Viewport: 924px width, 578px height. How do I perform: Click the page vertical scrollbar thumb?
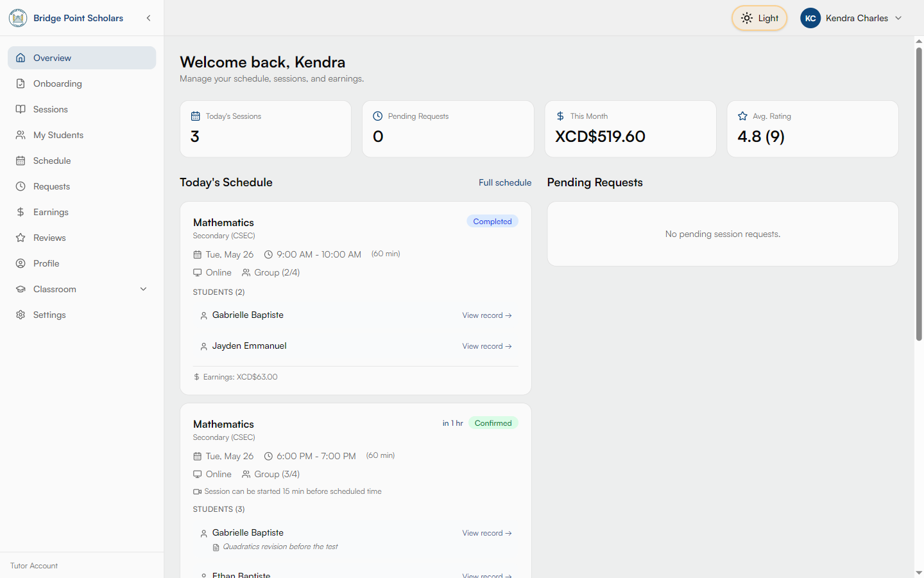pyautogui.click(x=919, y=194)
